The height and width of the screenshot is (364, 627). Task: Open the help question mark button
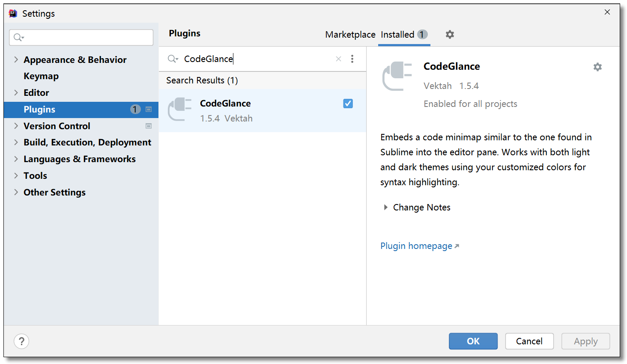[21, 341]
